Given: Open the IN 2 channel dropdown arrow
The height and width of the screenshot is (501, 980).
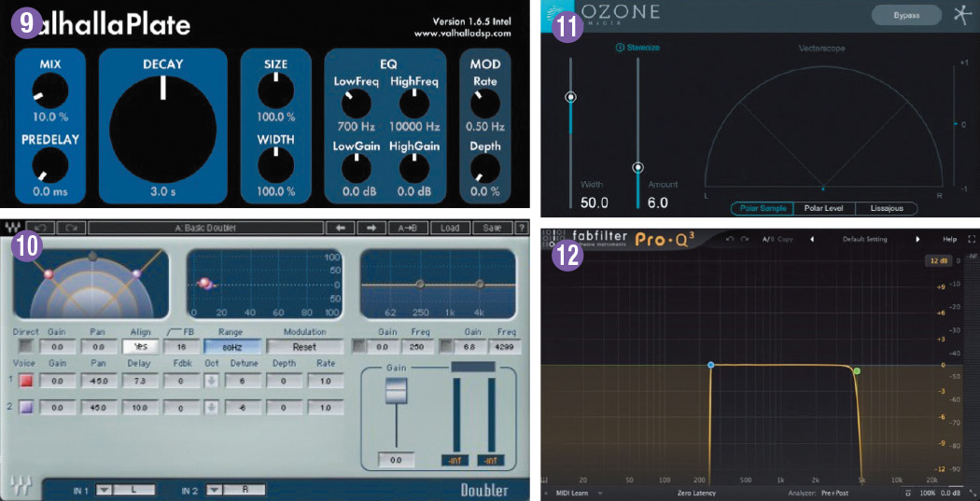Looking at the screenshot, I should coord(214,490).
